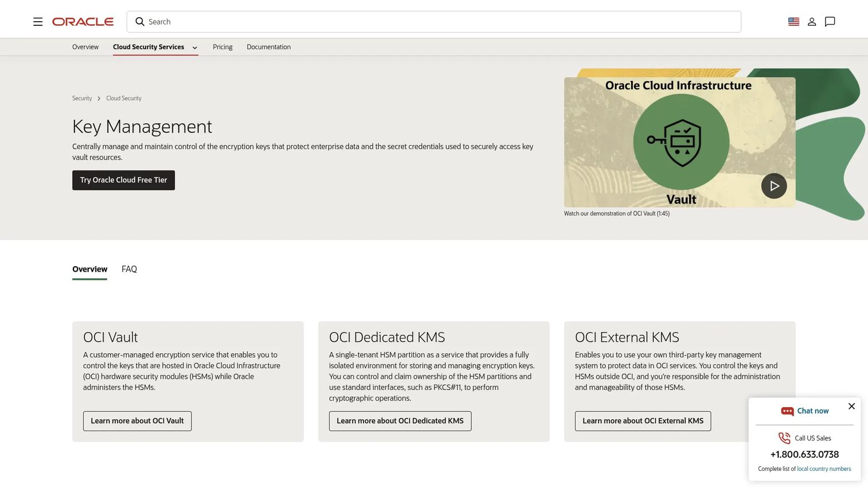868x488 pixels.
Task: Click the video caption about OCI Vault demonstration
Action: point(617,213)
